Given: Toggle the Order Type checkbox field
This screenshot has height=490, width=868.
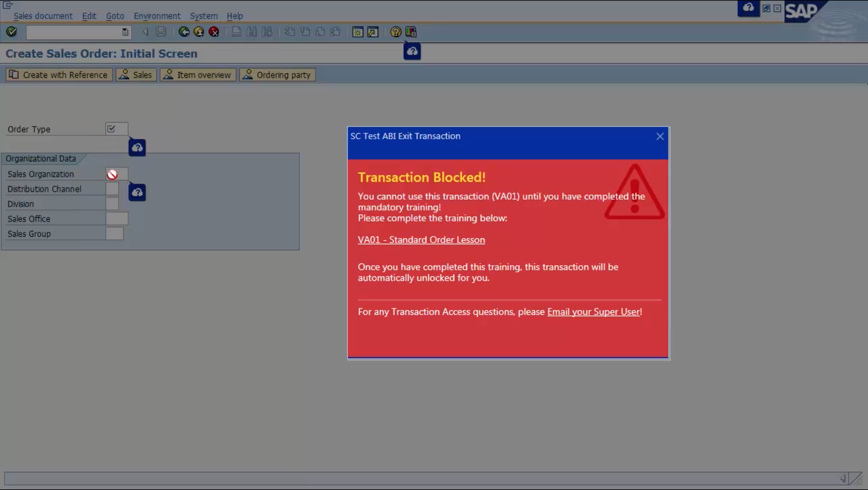Looking at the screenshot, I should pos(112,129).
